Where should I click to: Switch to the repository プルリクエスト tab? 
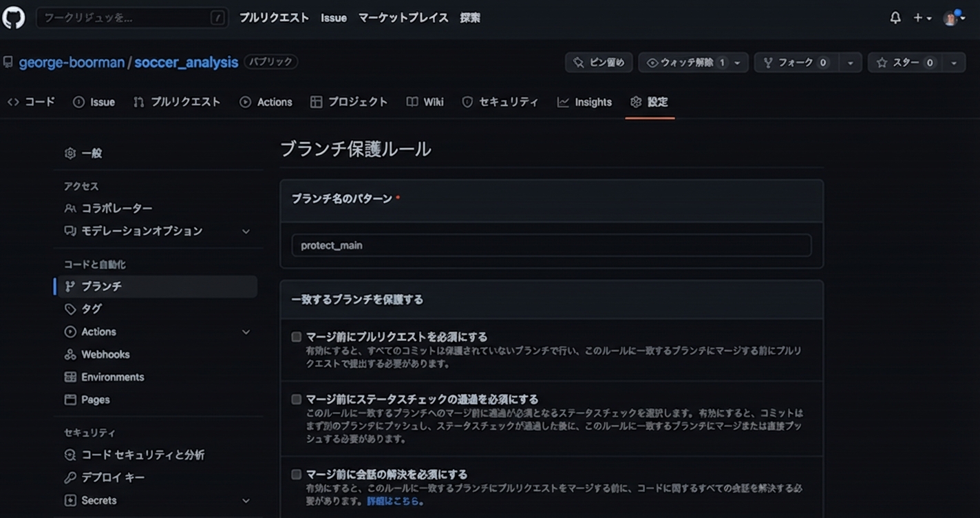pos(177,102)
